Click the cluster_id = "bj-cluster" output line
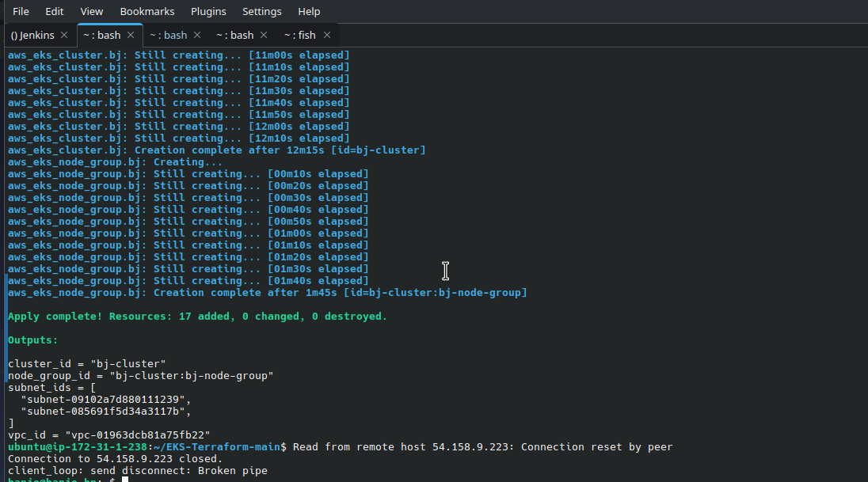The image size is (868, 482). 87,364
